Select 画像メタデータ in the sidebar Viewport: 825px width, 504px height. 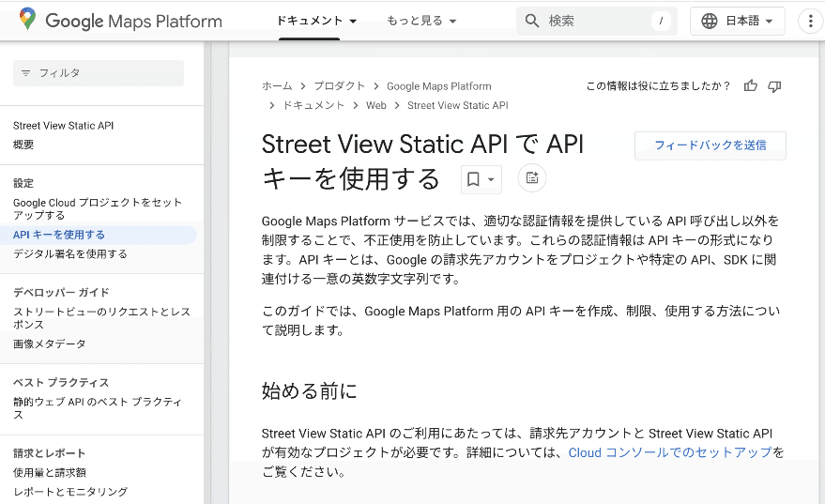[x=50, y=344]
